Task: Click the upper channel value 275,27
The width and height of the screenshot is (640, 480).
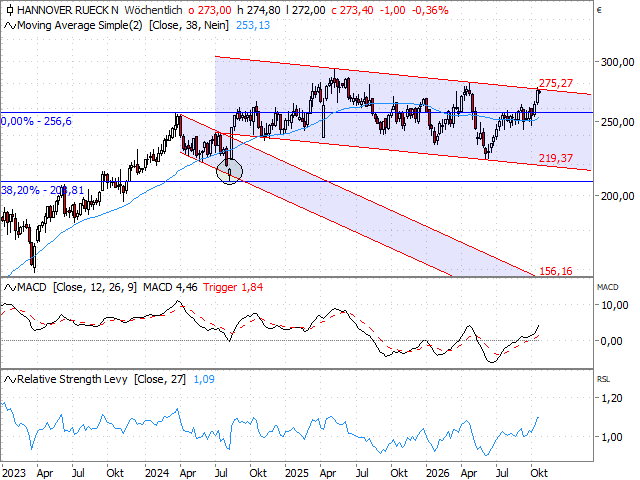Action: click(x=556, y=83)
